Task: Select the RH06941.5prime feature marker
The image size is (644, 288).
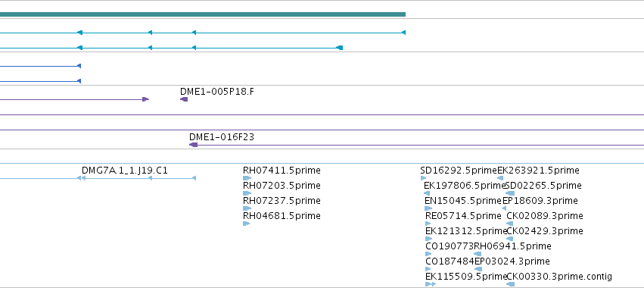Action: (x=478, y=254)
